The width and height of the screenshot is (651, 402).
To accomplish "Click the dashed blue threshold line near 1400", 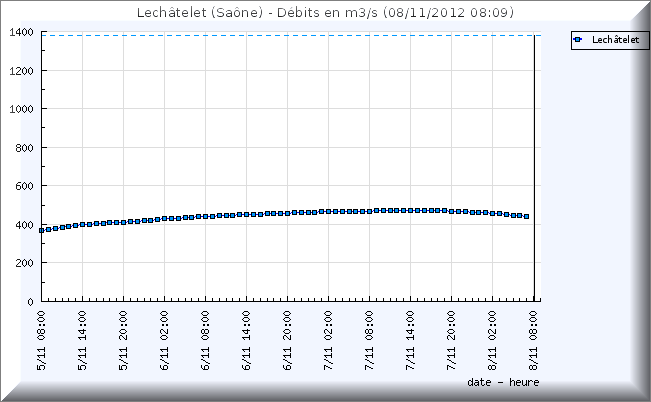I will [291, 36].
